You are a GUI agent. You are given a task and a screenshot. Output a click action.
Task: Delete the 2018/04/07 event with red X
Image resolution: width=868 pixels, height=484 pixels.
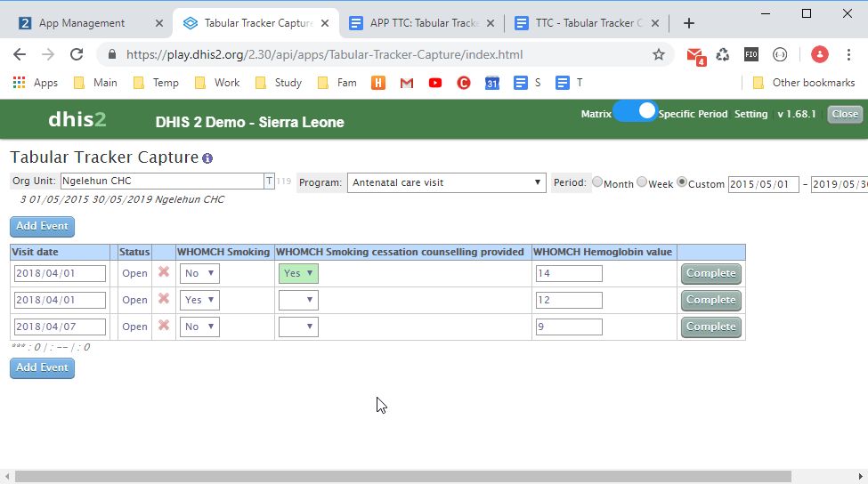164,326
